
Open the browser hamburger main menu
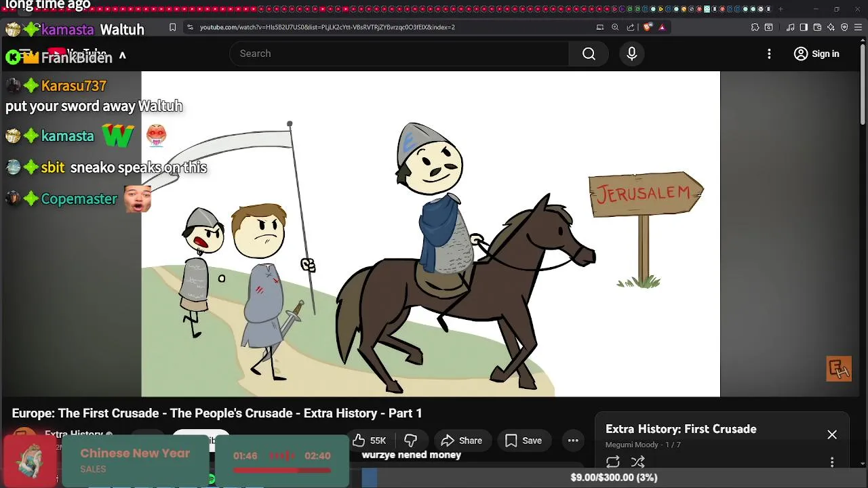click(x=858, y=27)
